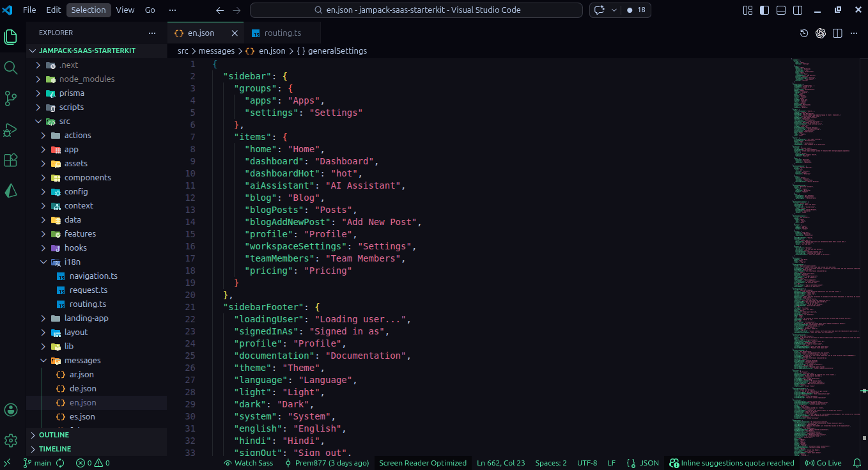
Task: Expand the TIMELINE section
Action: (97, 449)
